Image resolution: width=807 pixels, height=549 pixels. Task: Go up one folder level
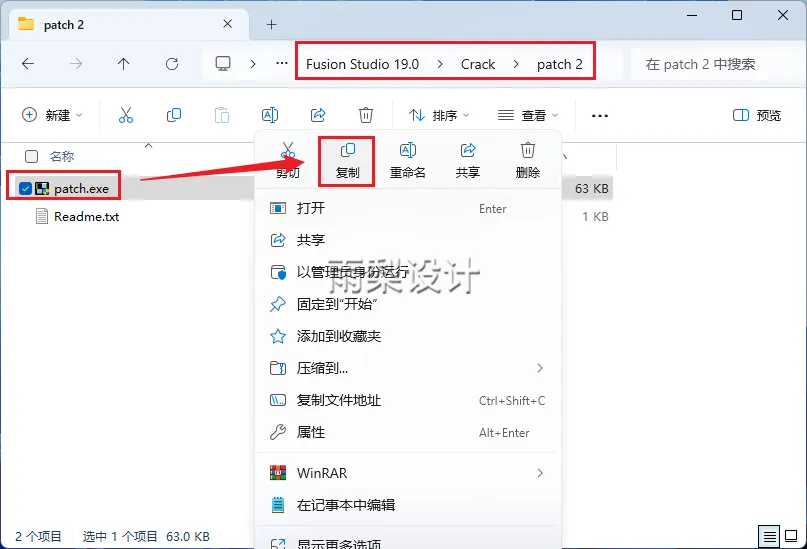[124, 64]
